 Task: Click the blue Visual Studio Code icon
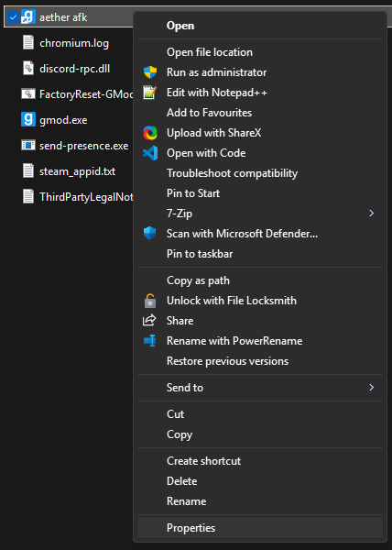click(150, 153)
